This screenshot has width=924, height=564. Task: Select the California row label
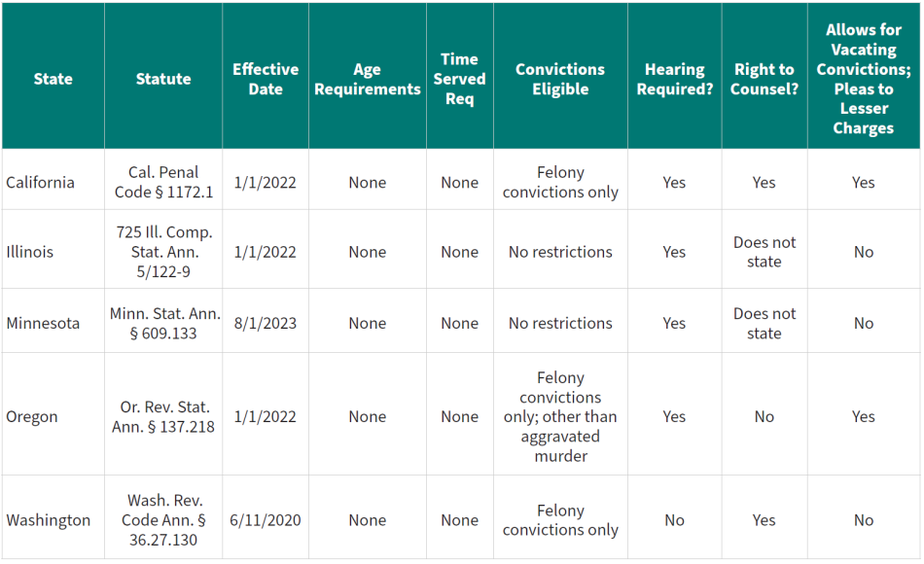40,182
